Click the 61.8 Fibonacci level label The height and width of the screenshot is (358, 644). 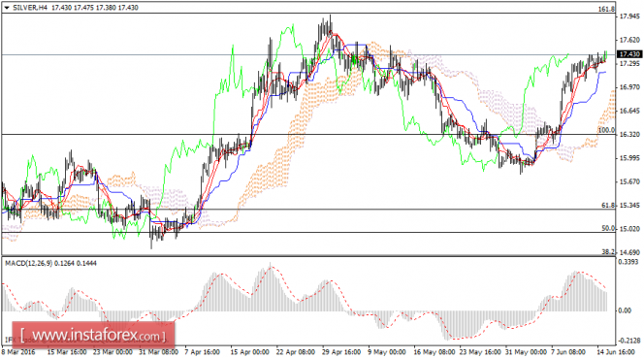(x=608, y=205)
